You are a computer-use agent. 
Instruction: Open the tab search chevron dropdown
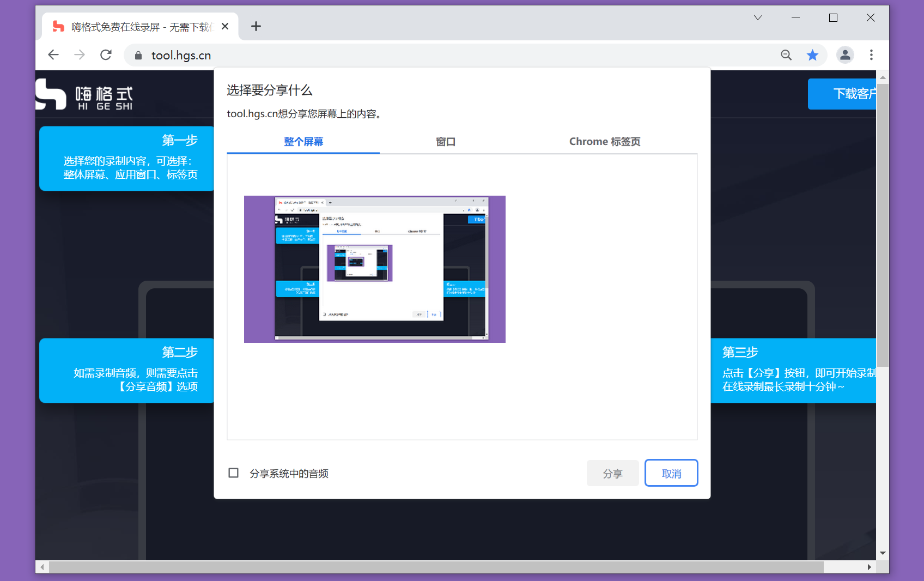click(758, 18)
